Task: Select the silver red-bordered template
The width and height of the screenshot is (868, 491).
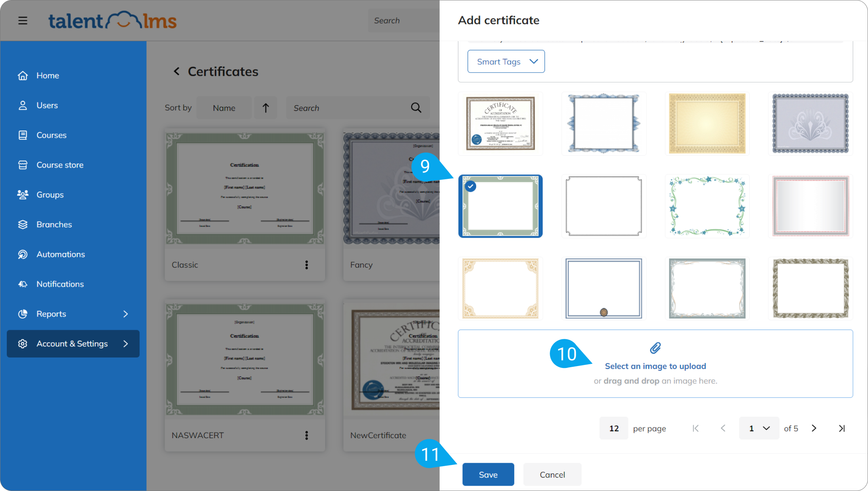Action: click(810, 206)
